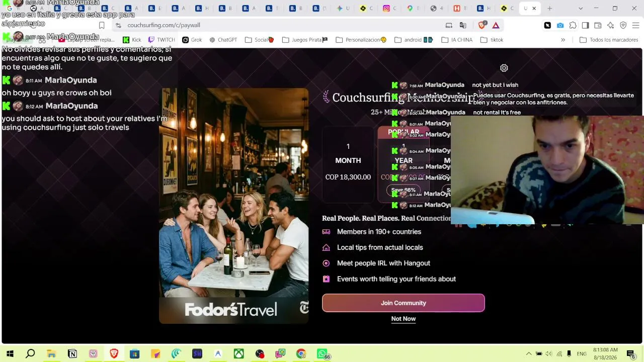Open Microsoft Store from the taskbar
This screenshot has width=644, height=362.
click(x=134, y=354)
